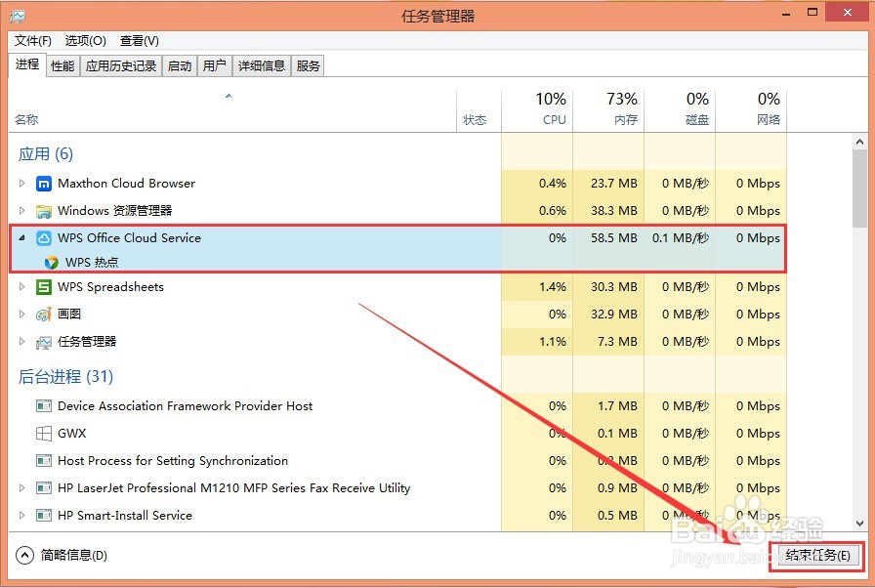
Task: Click the GWX Windows logo icon
Action: click(44, 434)
